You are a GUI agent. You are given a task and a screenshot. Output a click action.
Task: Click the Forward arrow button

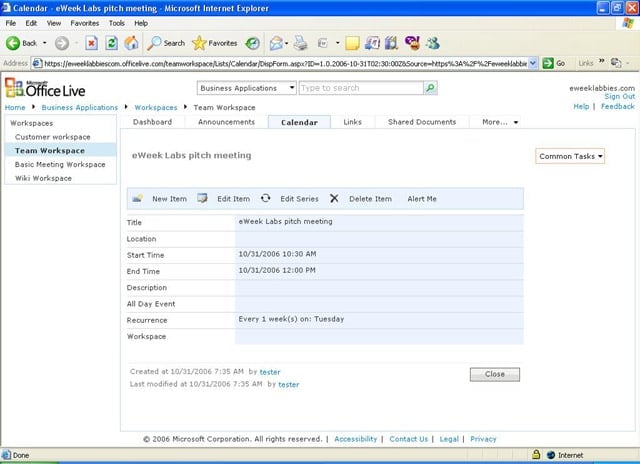click(x=62, y=43)
